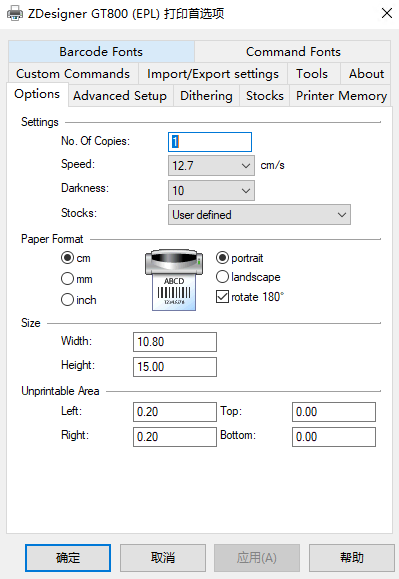The image size is (399, 579).
Task: Click the 确定 confirm button
Action: [x=68, y=558]
